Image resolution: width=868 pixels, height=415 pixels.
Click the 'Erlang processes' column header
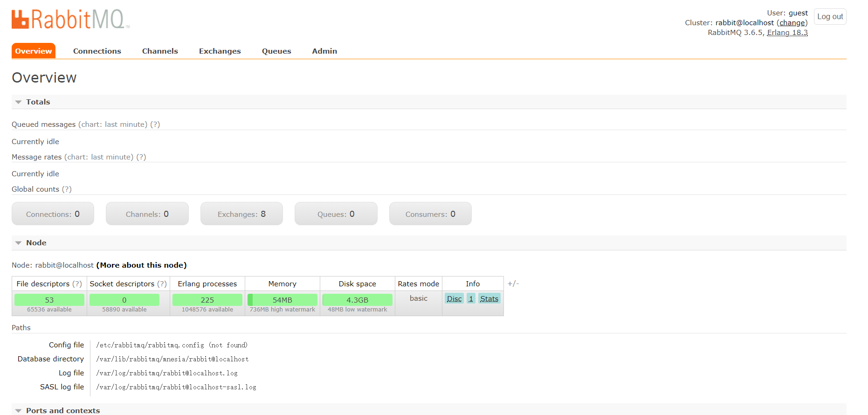click(x=207, y=284)
